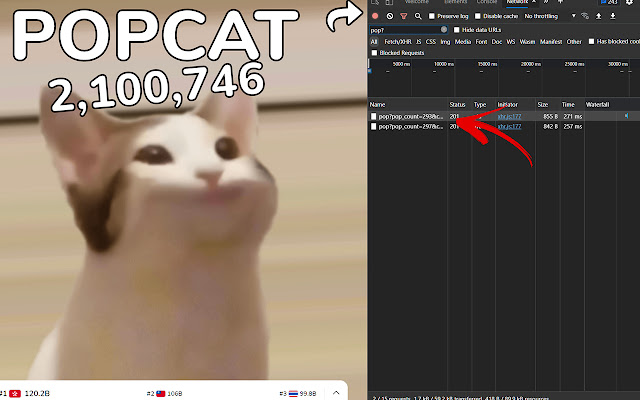Filter requests by Other

[574, 42]
